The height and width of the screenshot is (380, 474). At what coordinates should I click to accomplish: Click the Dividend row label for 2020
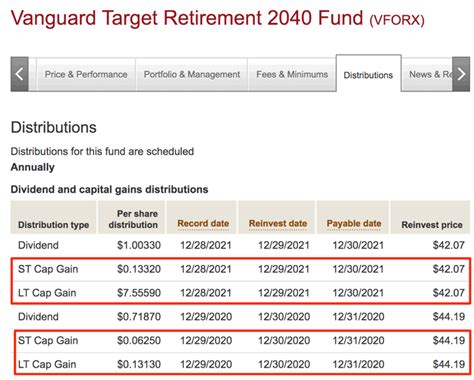pos(38,316)
